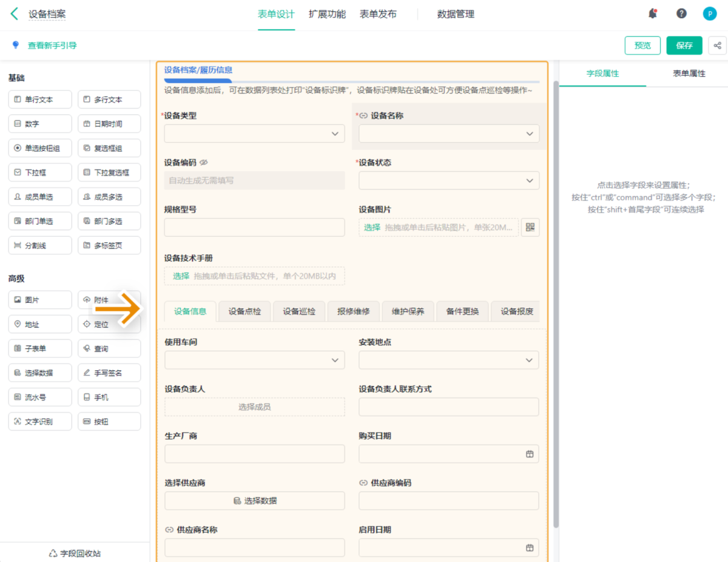The image size is (728, 562).
Task: Open the 设备状态 dropdown
Action: click(x=528, y=180)
